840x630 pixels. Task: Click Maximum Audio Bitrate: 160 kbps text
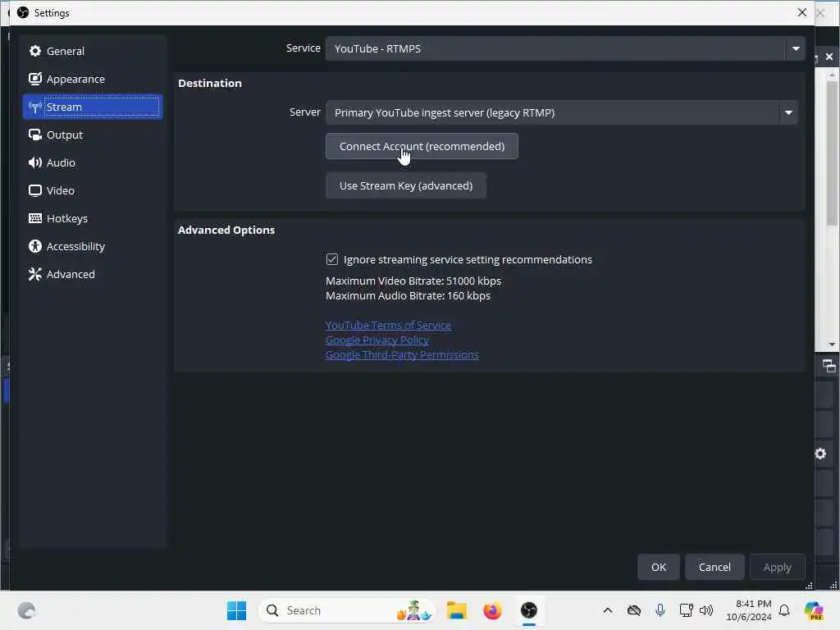408,295
